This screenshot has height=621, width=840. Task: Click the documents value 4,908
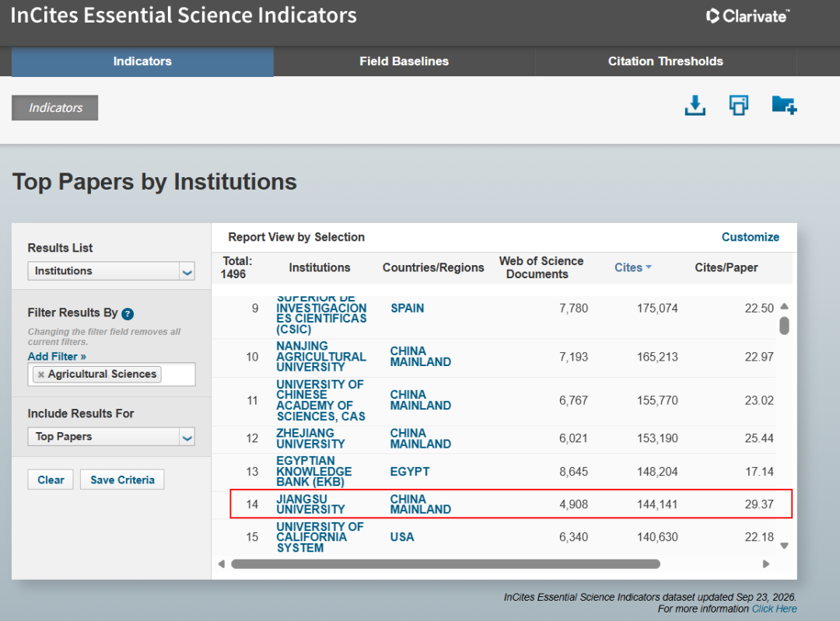(573, 504)
